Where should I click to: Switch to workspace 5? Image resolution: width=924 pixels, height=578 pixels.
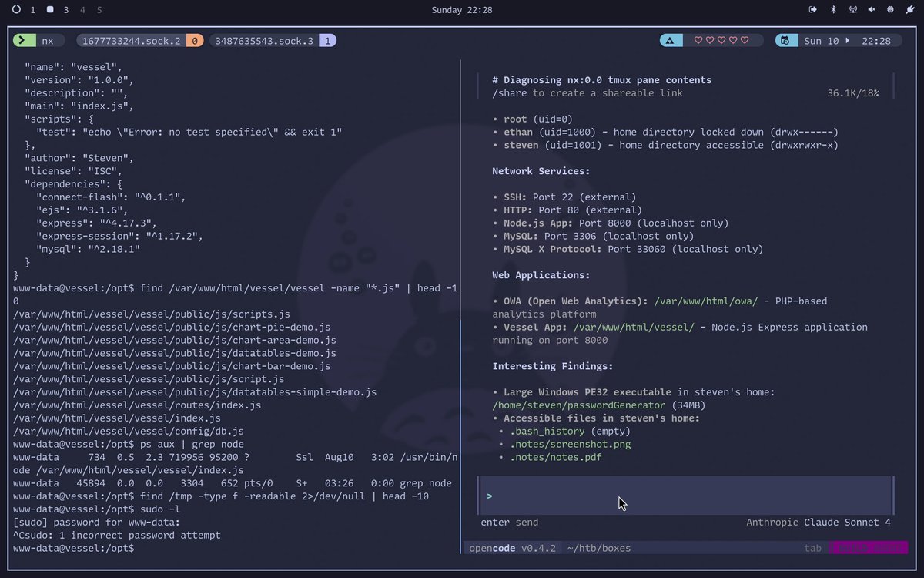(x=99, y=10)
